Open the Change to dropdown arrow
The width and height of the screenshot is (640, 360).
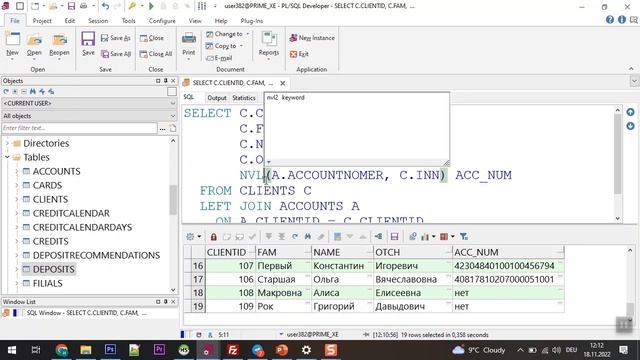247,34
